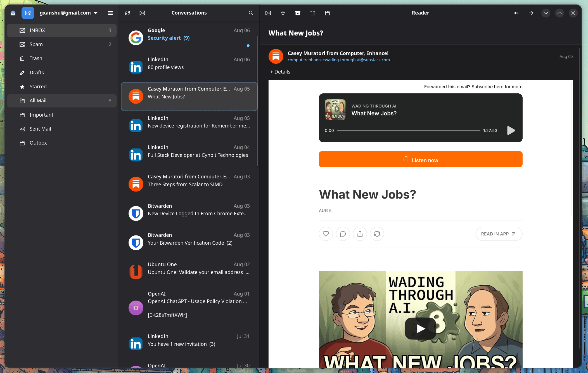The image size is (588, 373).
Task: Open LinkedIn's New device registration email
Action: [x=189, y=126]
